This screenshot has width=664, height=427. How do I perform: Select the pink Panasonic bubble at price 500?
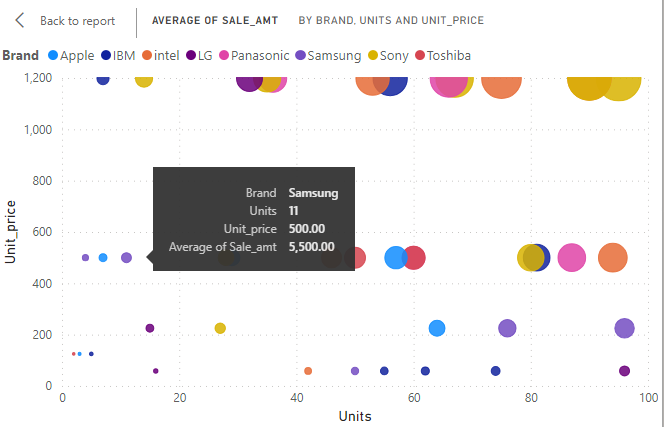coord(571,258)
